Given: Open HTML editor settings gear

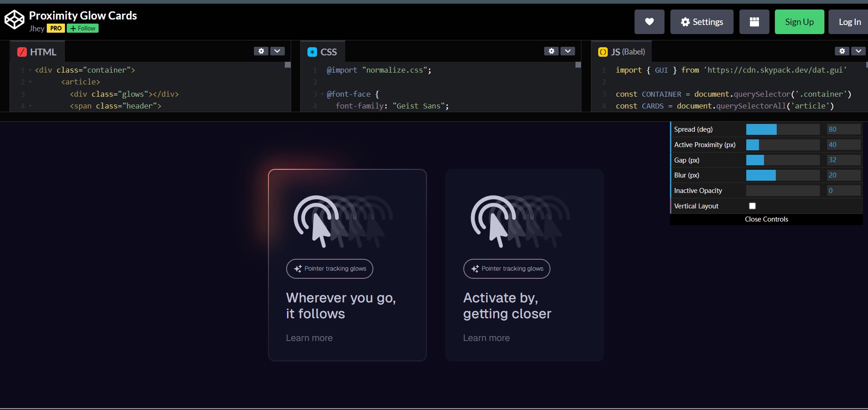Looking at the screenshot, I should pos(261,51).
